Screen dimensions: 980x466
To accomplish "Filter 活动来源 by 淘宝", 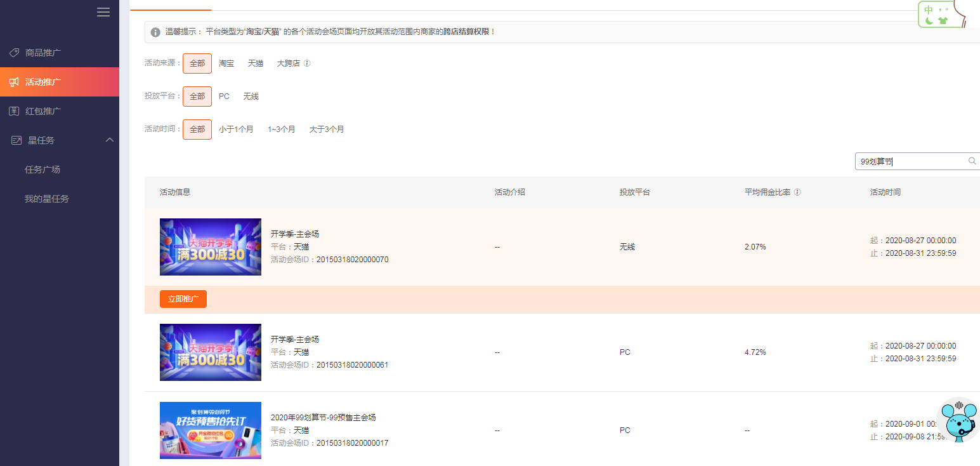I will [226, 63].
